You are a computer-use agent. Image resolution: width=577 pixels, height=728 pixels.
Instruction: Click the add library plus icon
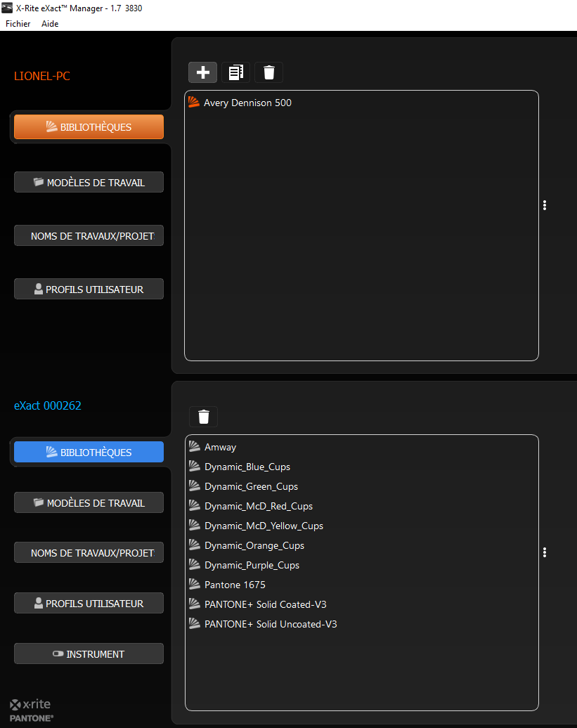(203, 72)
